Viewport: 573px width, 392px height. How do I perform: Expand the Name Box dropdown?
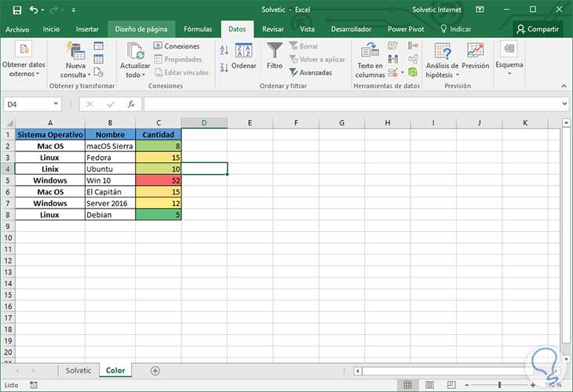56,104
